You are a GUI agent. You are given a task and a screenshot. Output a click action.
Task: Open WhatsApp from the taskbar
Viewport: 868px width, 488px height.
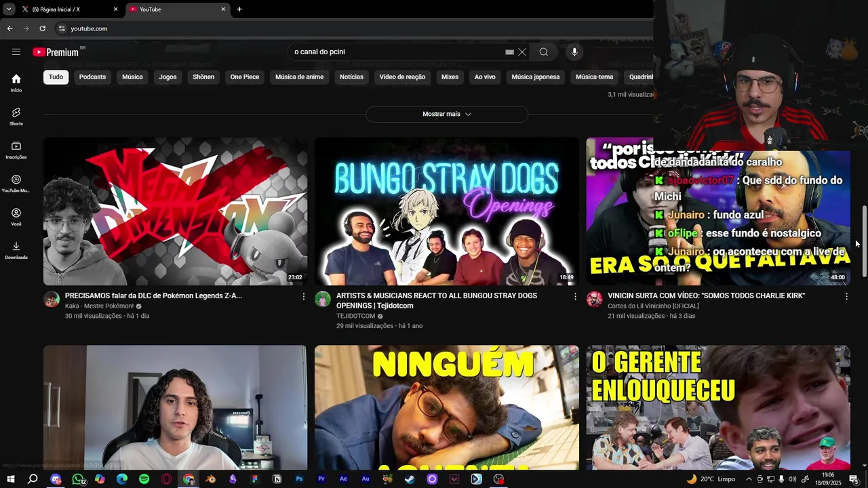[78, 479]
